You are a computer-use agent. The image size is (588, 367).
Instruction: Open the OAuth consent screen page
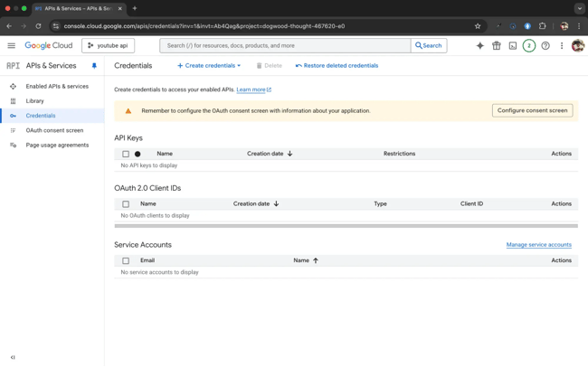click(54, 130)
